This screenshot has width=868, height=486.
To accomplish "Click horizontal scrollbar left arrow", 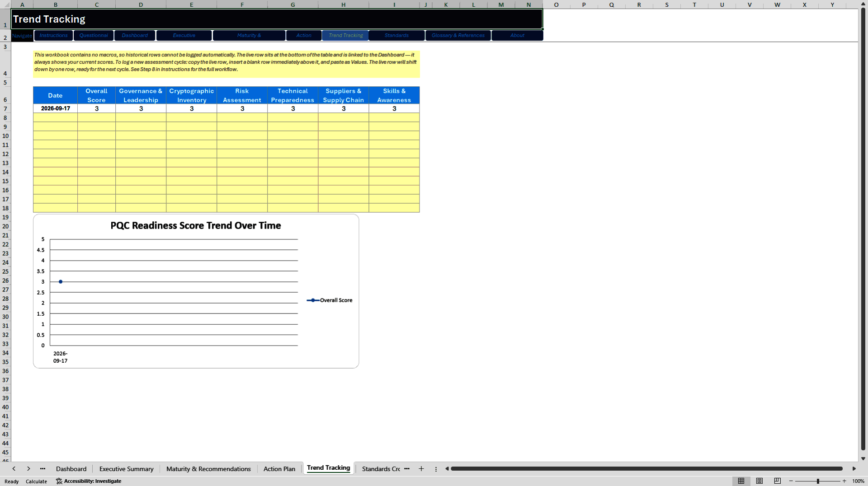I will pos(447,469).
